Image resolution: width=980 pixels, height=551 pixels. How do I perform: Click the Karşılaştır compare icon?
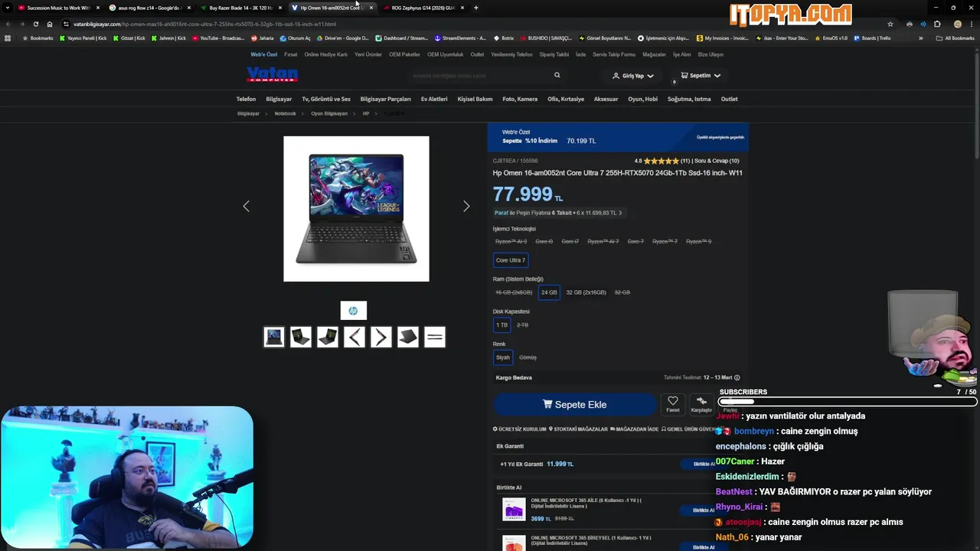click(701, 403)
